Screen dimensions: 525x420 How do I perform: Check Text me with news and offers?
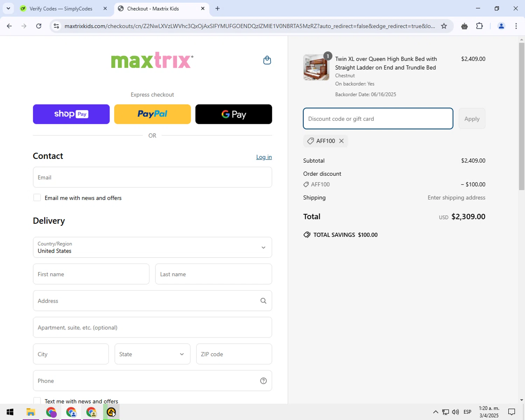(x=37, y=401)
